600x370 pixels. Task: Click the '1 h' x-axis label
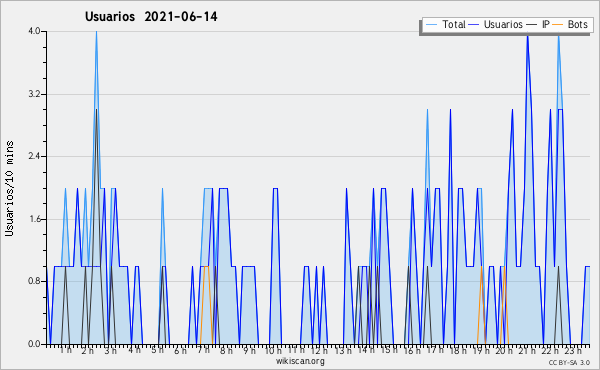click(x=65, y=350)
